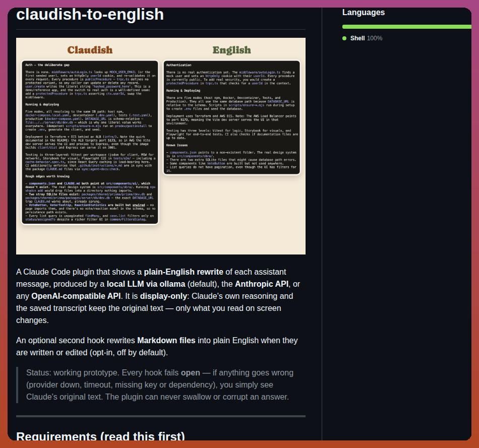Click the 'Rough edges worth knowing' heading
This screenshot has height=448, width=479.
[x=47, y=176]
